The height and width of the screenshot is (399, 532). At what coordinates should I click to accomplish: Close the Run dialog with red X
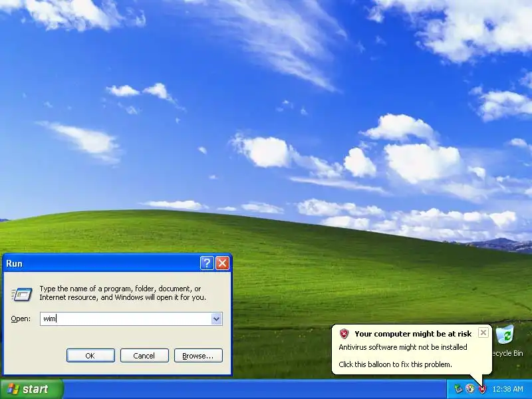tap(223, 263)
